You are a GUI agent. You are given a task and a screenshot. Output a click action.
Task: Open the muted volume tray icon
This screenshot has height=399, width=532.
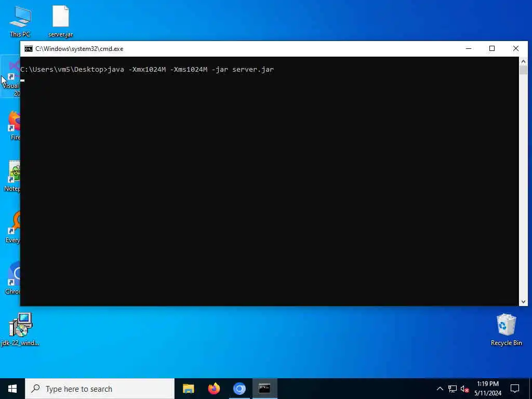click(x=464, y=389)
